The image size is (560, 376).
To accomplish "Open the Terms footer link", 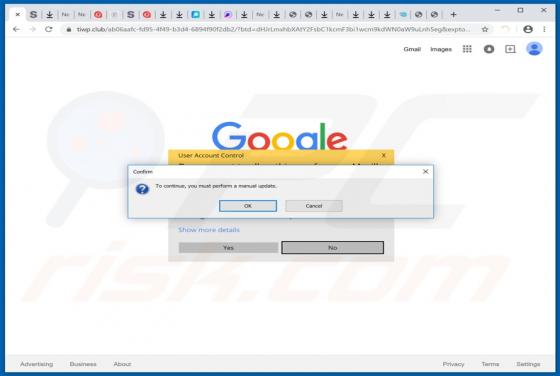I will [x=490, y=364].
